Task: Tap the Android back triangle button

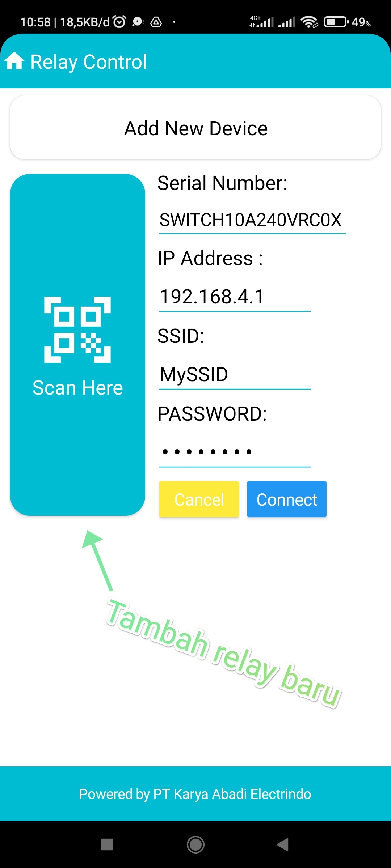Action: click(283, 845)
